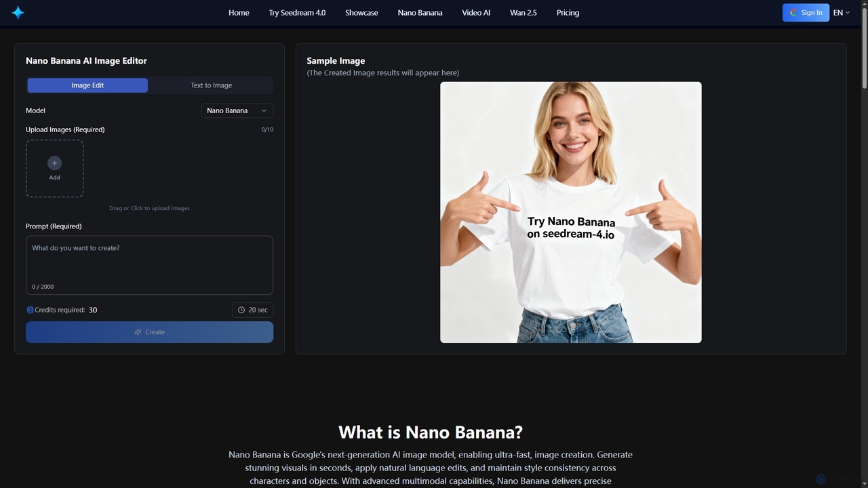
Task: Click the plus Add upload icon
Action: pyautogui.click(x=54, y=163)
